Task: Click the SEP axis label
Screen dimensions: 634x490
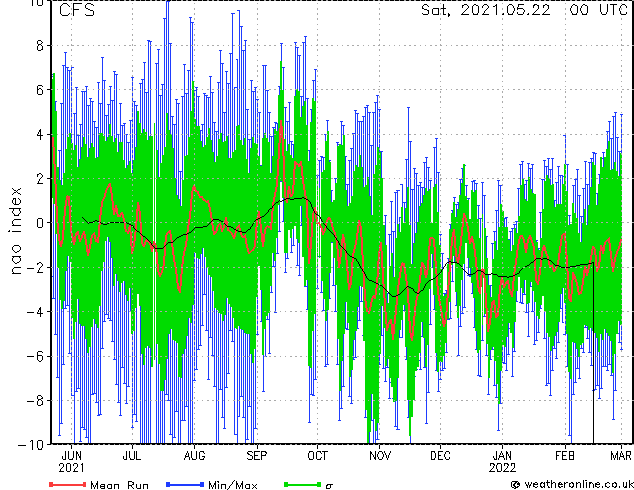Action: pos(257,456)
